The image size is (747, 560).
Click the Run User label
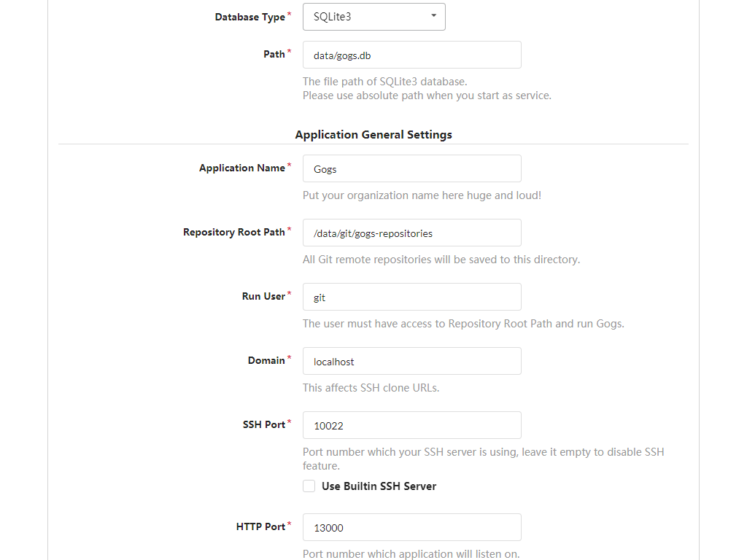pos(263,296)
